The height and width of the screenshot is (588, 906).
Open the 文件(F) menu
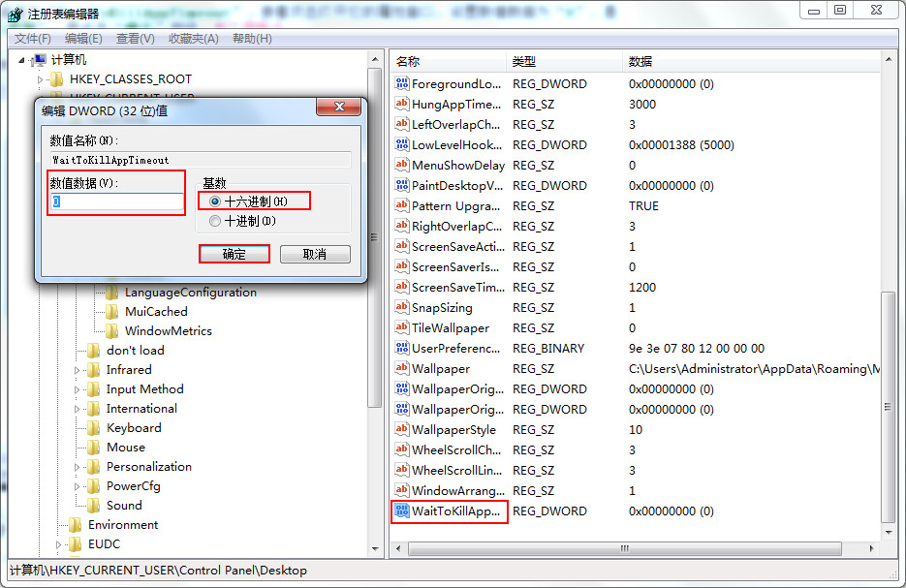[x=32, y=39]
